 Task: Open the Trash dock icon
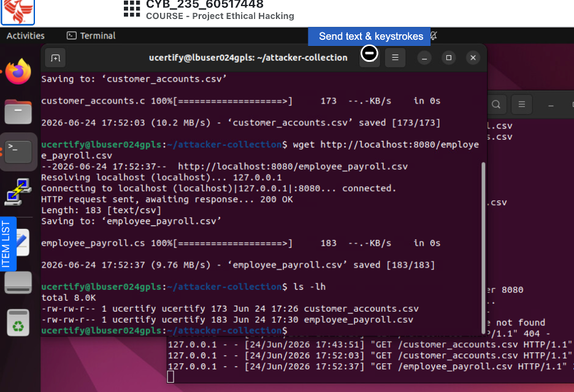click(18, 323)
